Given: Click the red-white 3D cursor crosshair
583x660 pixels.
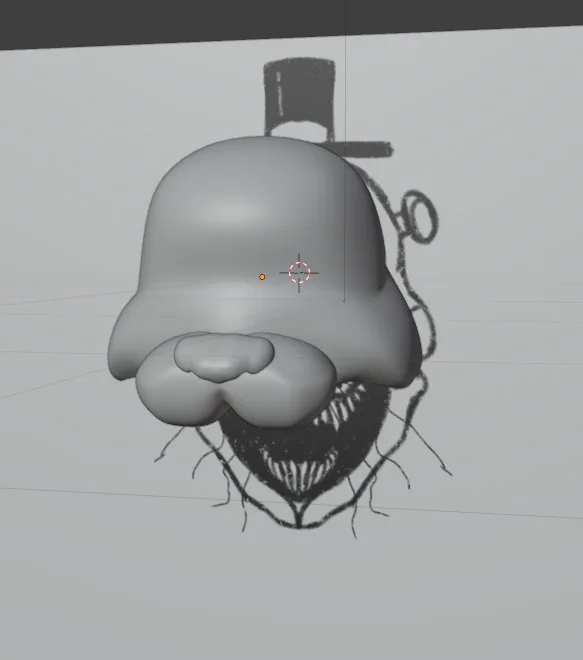Looking at the screenshot, I should [x=299, y=273].
